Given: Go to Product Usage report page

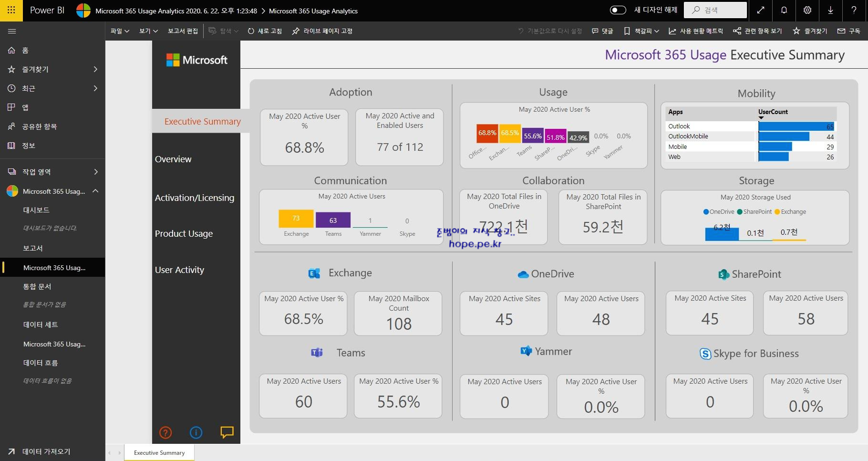Looking at the screenshot, I should pos(184,234).
